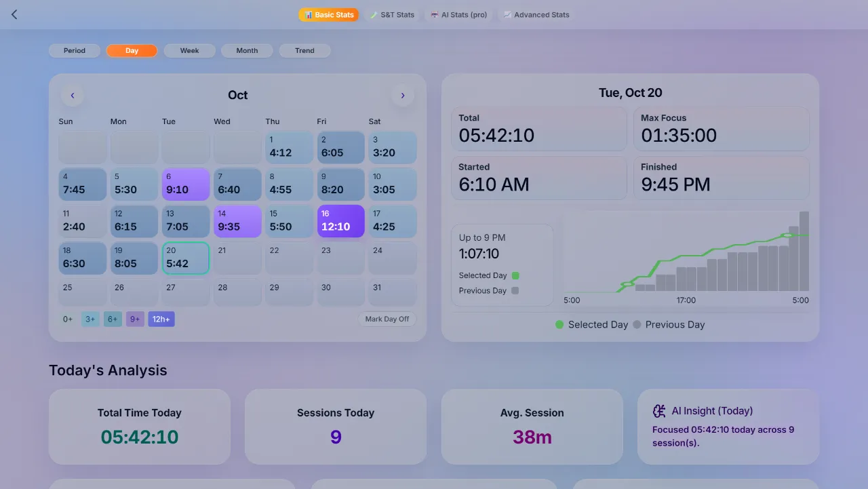868x489 pixels.
Task: Select October 2 showing 6:05
Action: point(341,147)
